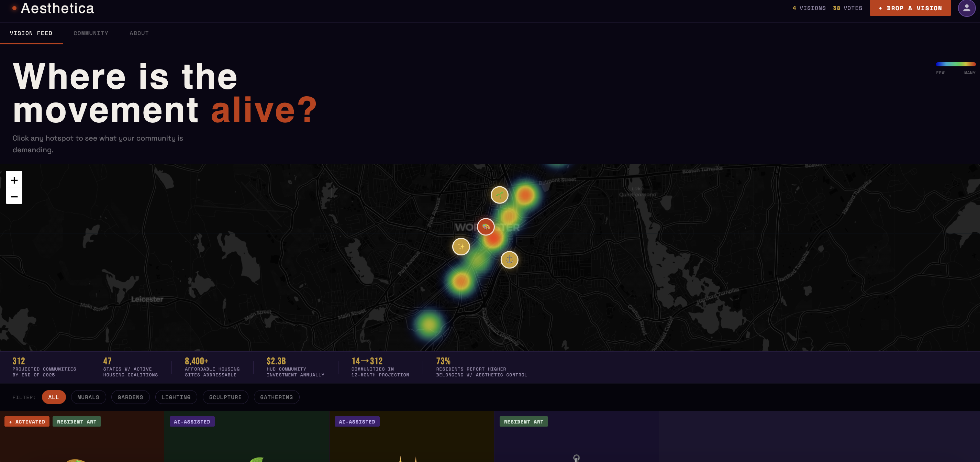Filter visions by Lighting
The height and width of the screenshot is (462, 980).
click(x=176, y=397)
